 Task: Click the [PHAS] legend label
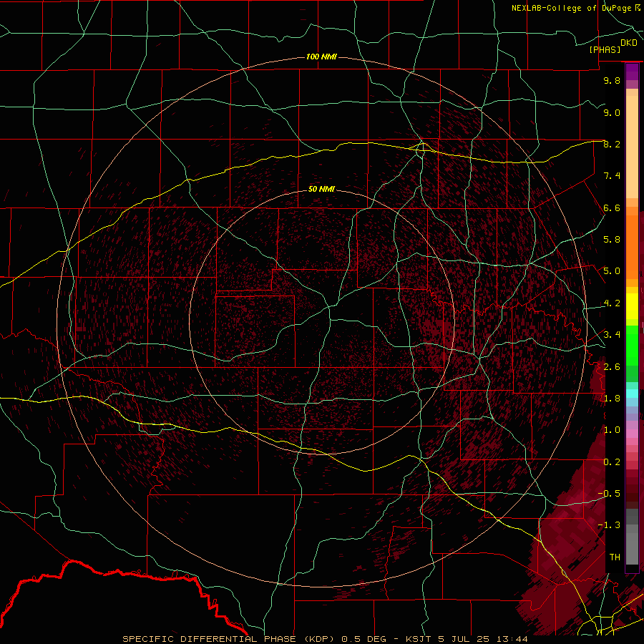click(605, 49)
